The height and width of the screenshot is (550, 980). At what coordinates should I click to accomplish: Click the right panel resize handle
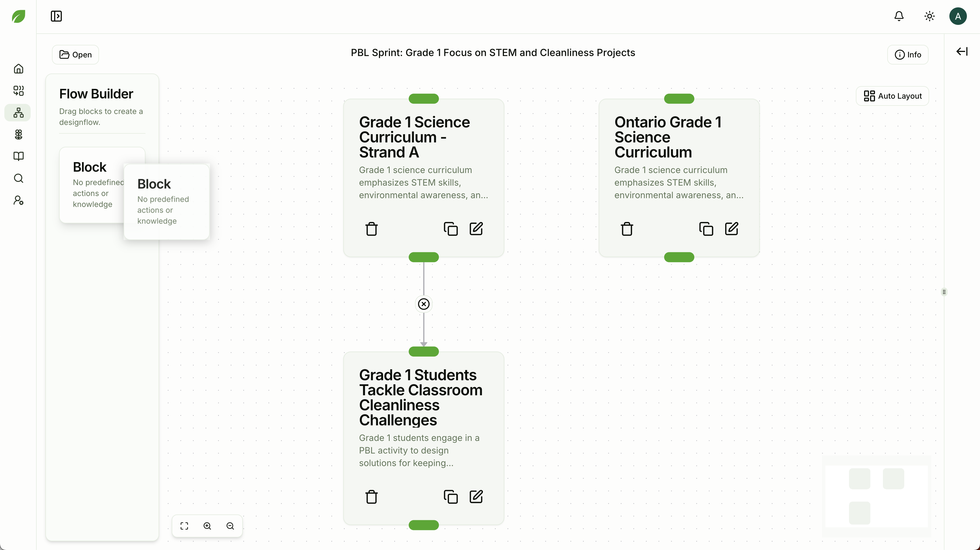point(944,292)
